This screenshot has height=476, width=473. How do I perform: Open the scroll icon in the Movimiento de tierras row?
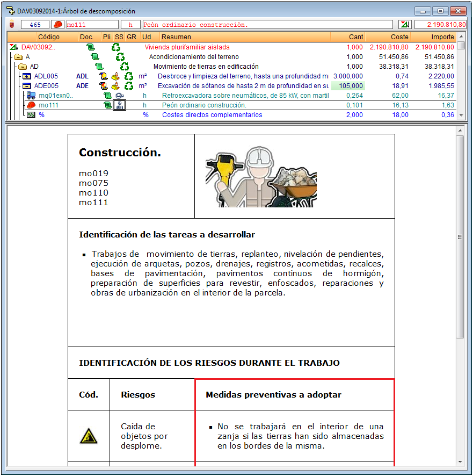click(99, 67)
